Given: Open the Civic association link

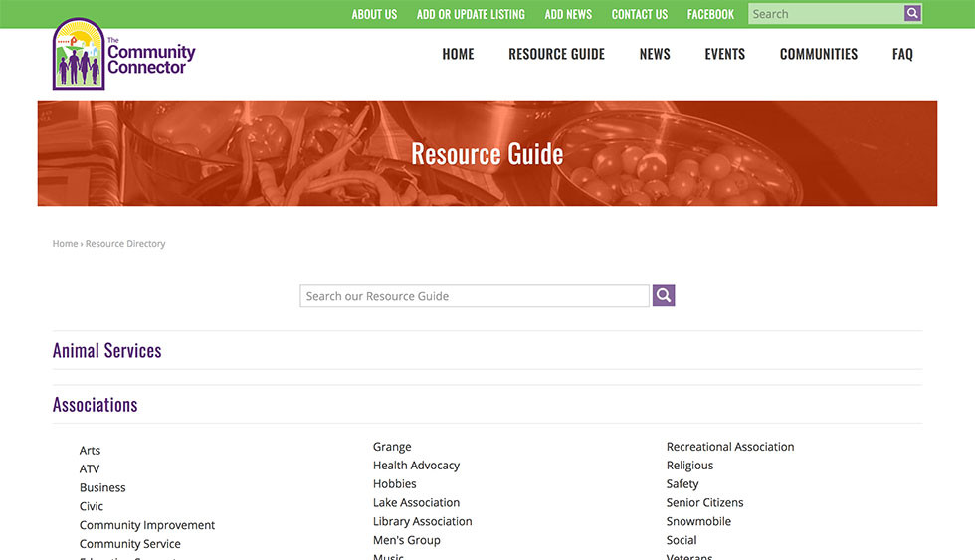Looking at the screenshot, I should click(92, 506).
